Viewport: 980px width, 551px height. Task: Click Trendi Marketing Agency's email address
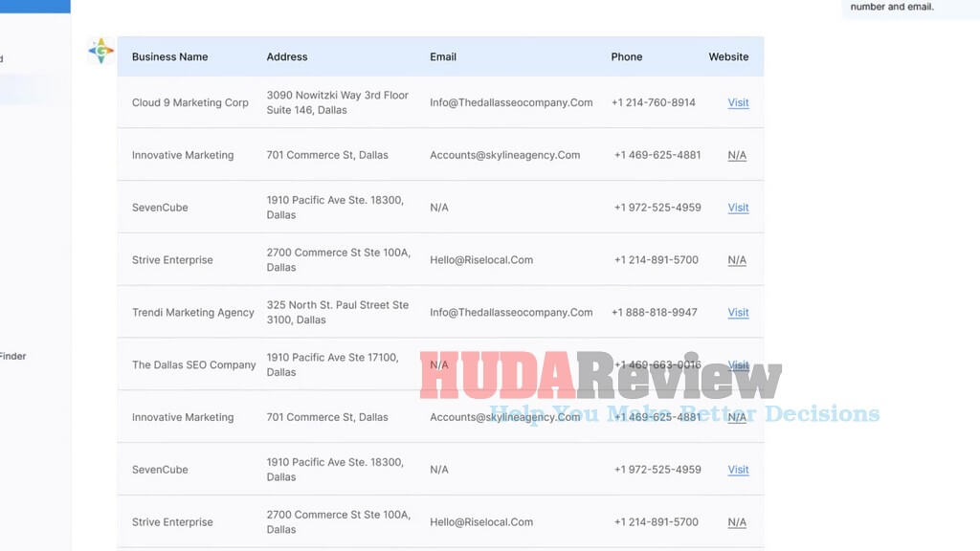pyautogui.click(x=511, y=313)
